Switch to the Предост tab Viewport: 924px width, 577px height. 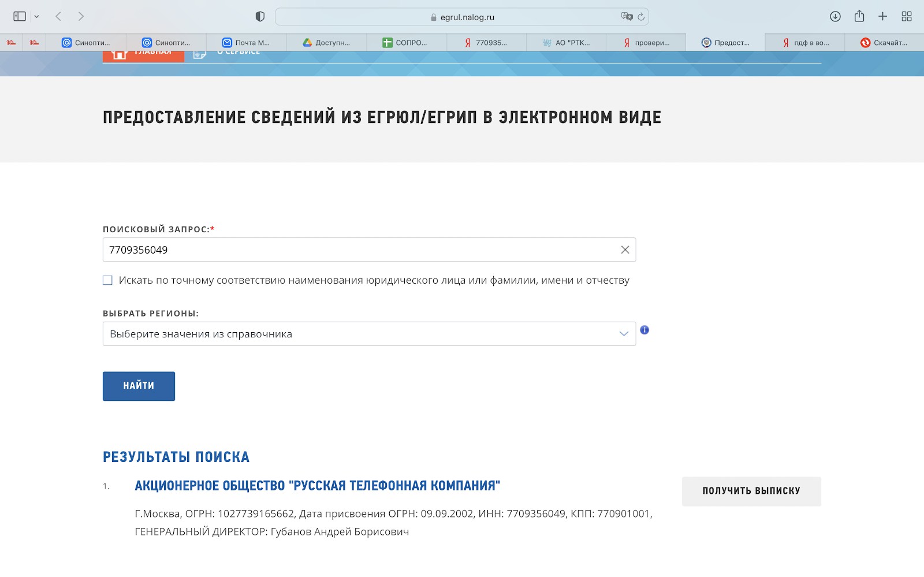pyautogui.click(x=726, y=42)
